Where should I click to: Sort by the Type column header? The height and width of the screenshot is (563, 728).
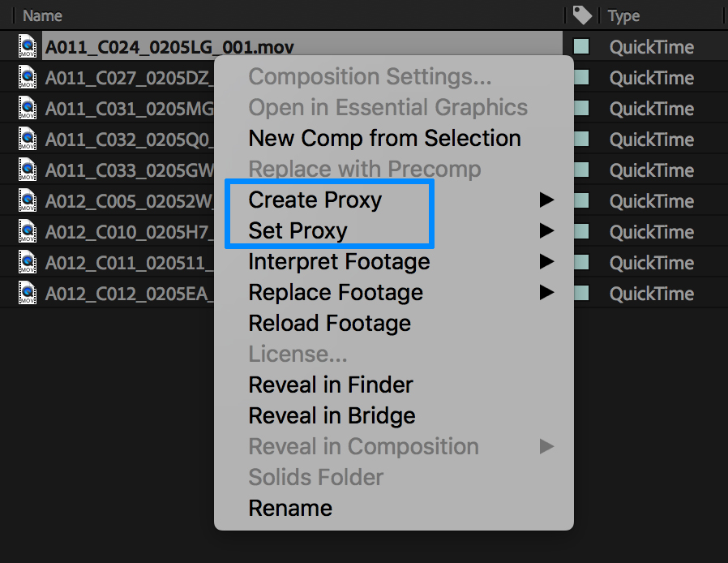pos(623,15)
